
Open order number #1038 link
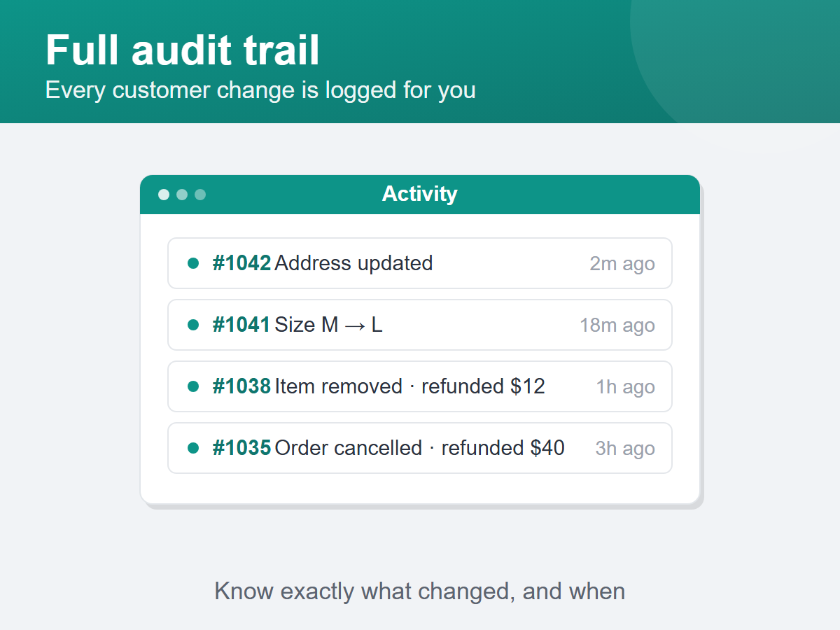point(241,386)
